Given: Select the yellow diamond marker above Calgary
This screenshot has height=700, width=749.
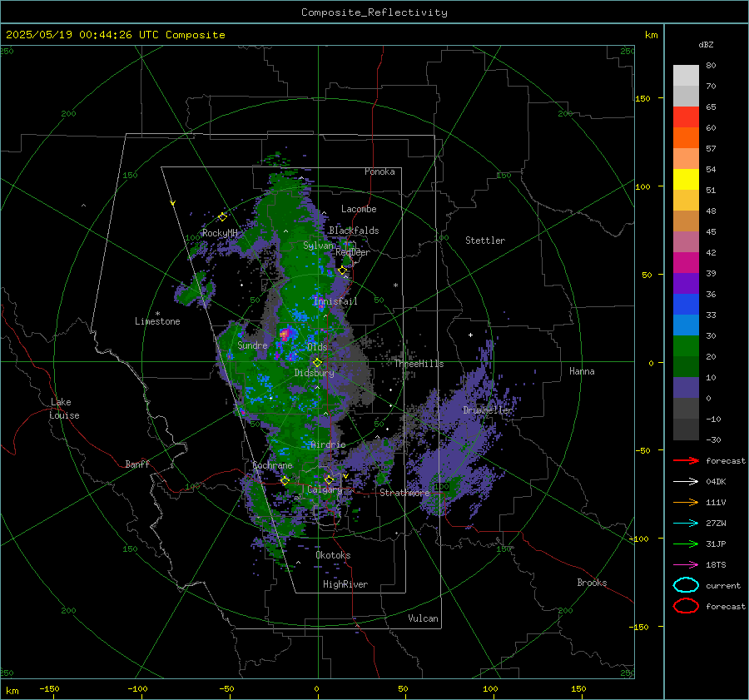Looking at the screenshot, I should 329,479.
